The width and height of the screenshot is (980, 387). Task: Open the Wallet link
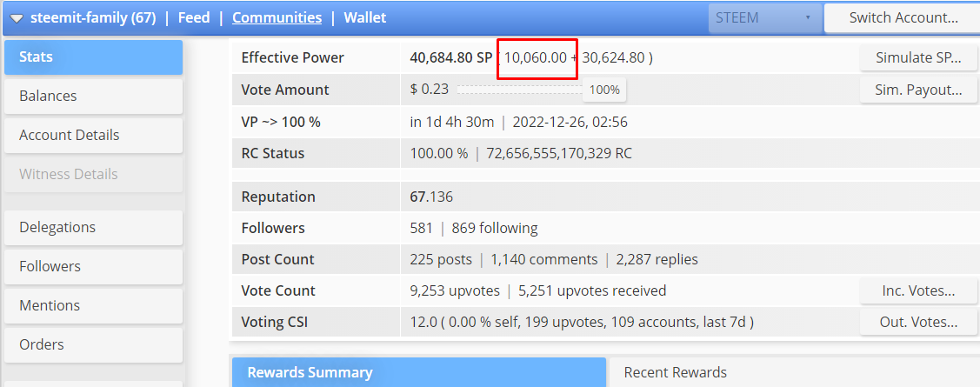click(x=365, y=17)
